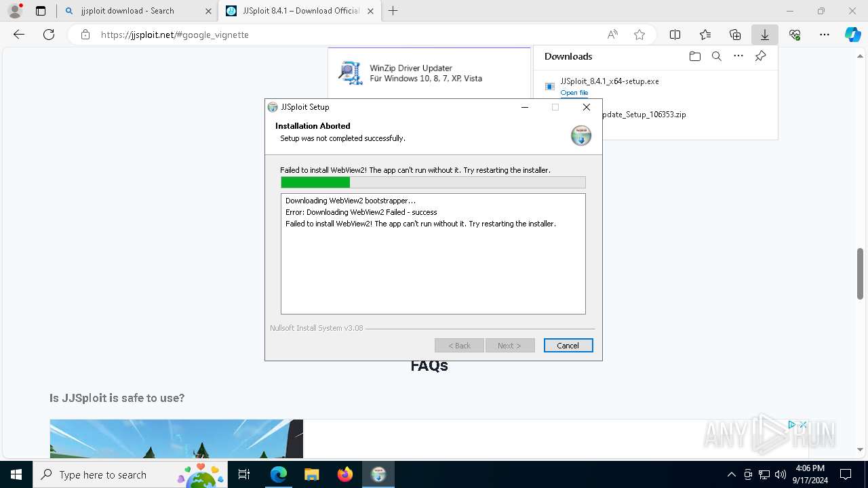Click the WinZip Driver Updater ad icon
This screenshot has width=868, height=488.
click(x=351, y=73)
